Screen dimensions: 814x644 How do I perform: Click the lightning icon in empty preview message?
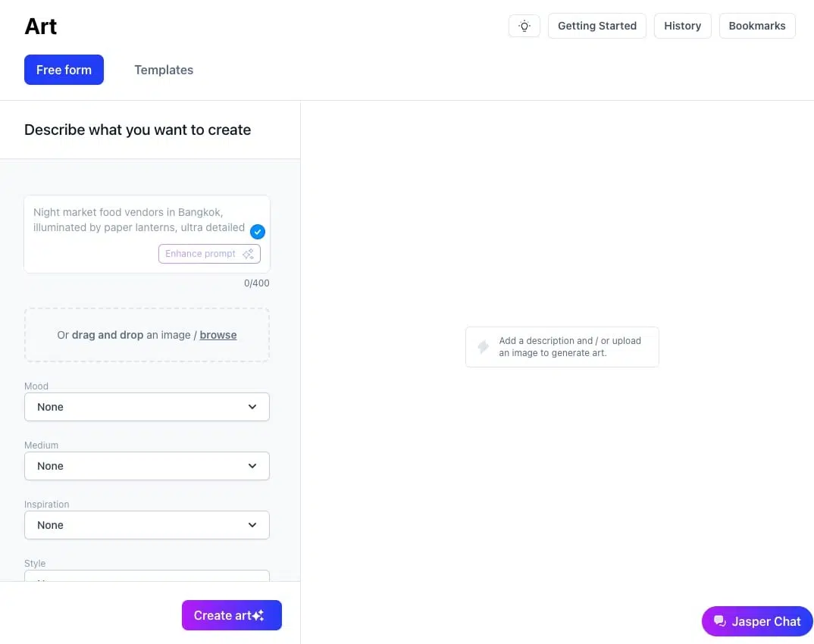[x=483, y=347]
